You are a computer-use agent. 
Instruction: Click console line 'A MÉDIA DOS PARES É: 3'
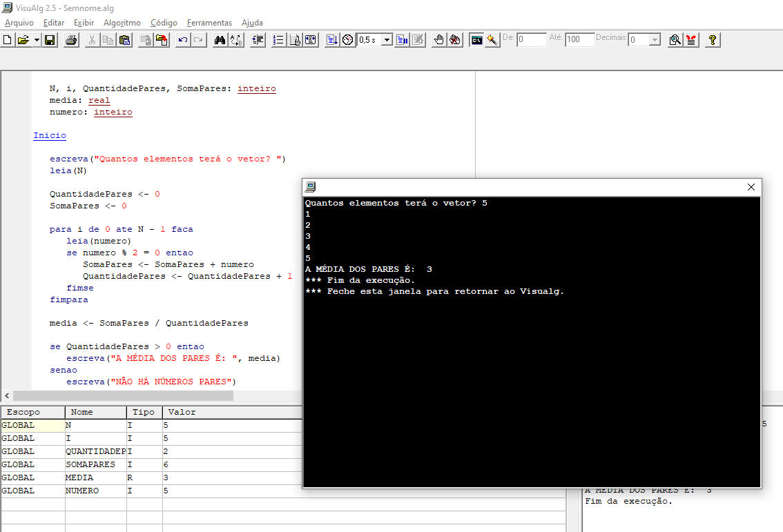click(369, 270)
